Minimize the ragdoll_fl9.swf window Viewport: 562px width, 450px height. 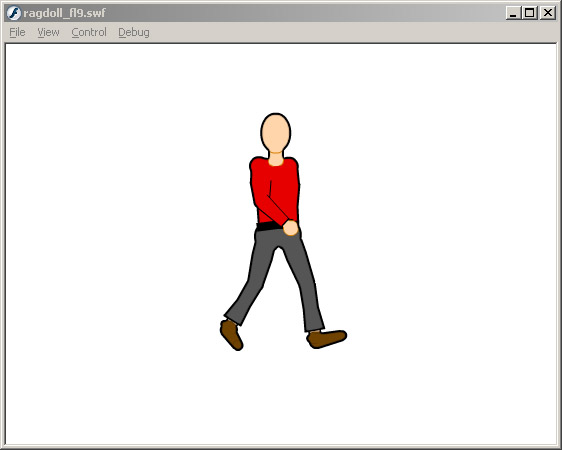coord(513,13)
